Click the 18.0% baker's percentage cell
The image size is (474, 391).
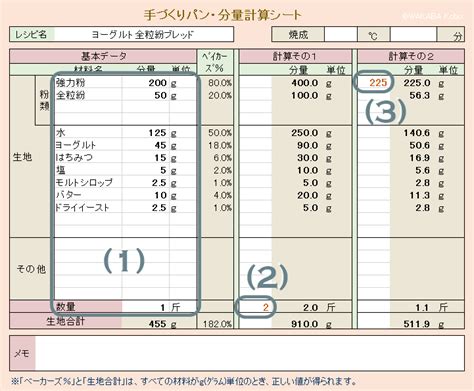click(x=215, y=145)
